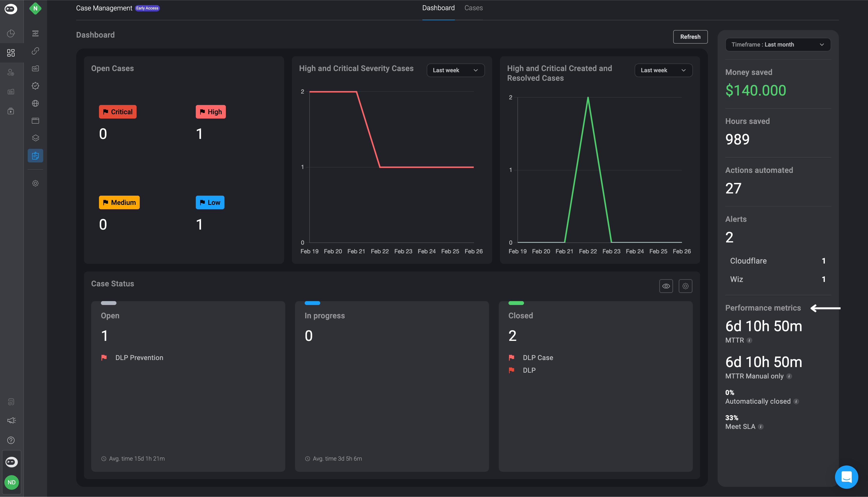Click the robot logo at top of sidebar
Image resolution: width=868 pixels, height=497 pixels.
(x=11, y=9)
